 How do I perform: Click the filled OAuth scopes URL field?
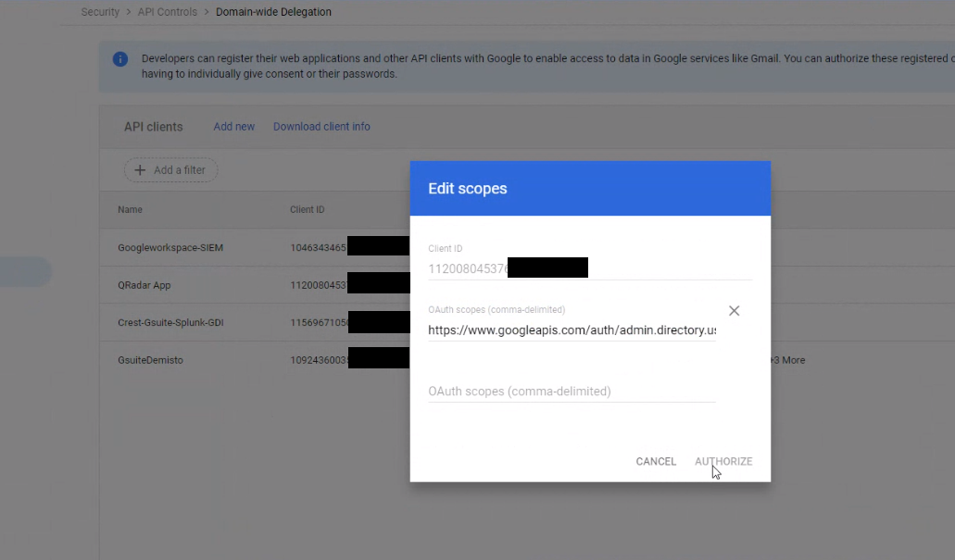(x=572, y=330)
